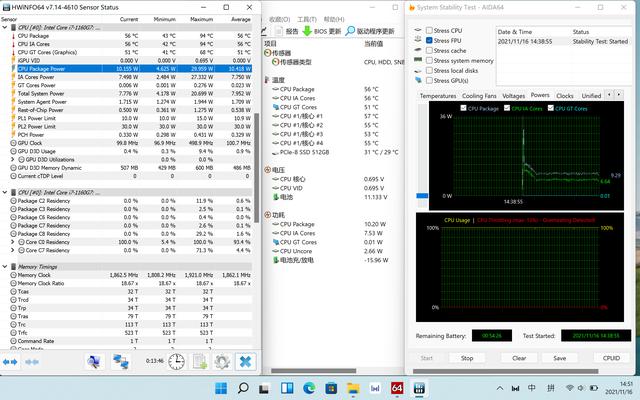Enable Stress CPU checkbox
The height and width of the screenshot is (400, 640).
point(429,30)
